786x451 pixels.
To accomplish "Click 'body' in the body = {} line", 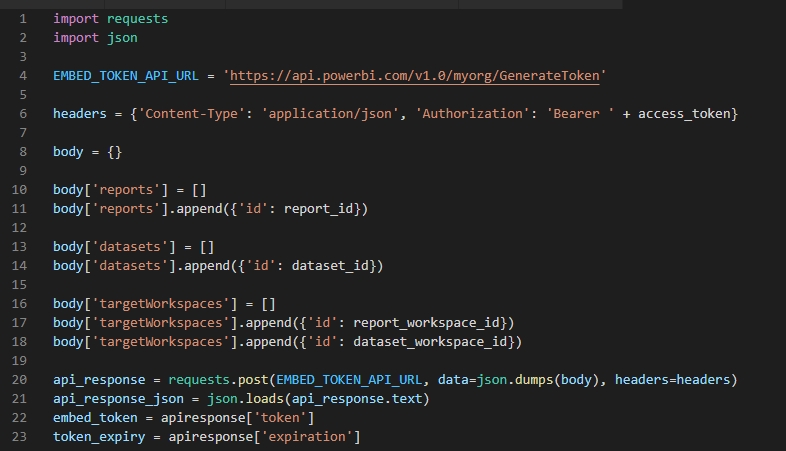I will [x=68, y=152].
